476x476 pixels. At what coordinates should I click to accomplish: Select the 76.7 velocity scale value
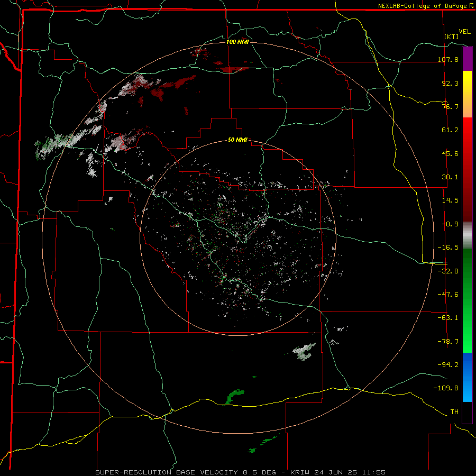click(x=450, y=106)
